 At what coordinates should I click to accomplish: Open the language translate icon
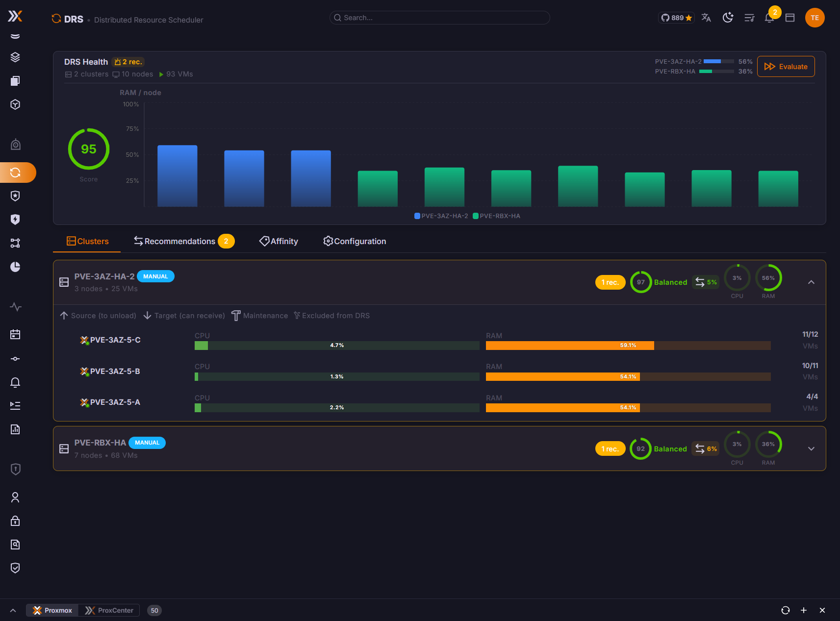(706, 18)
